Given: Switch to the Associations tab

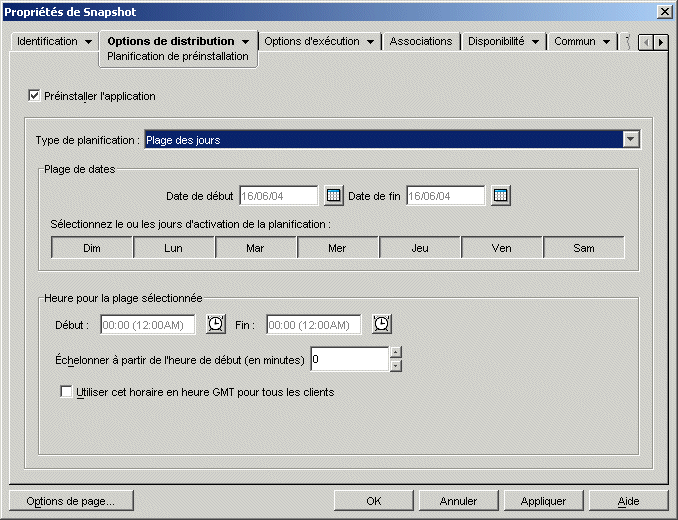Looking at the screenshot, I should coord(421,42).
